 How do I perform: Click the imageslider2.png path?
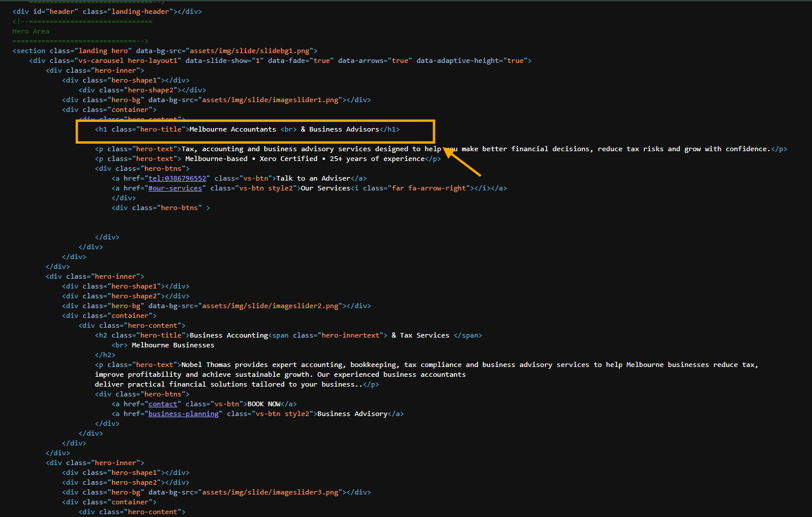[x=270, y=306]
